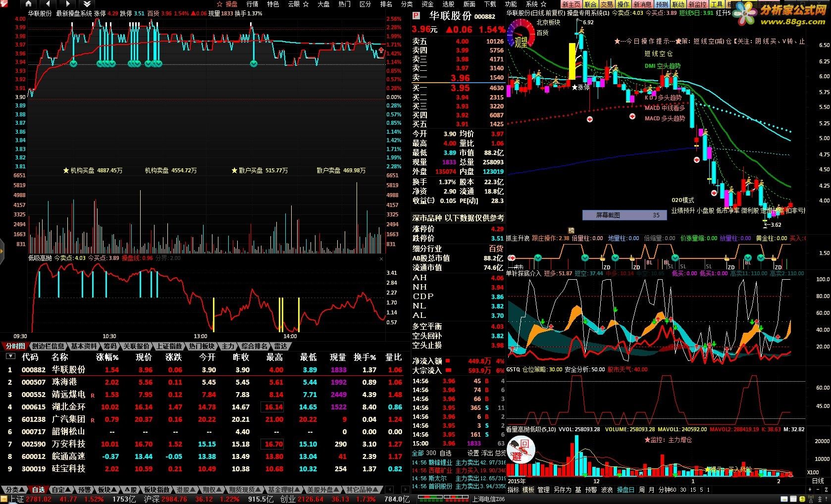
Task: Expand the double-chevron down icon
Action: (x=87, y=3)
